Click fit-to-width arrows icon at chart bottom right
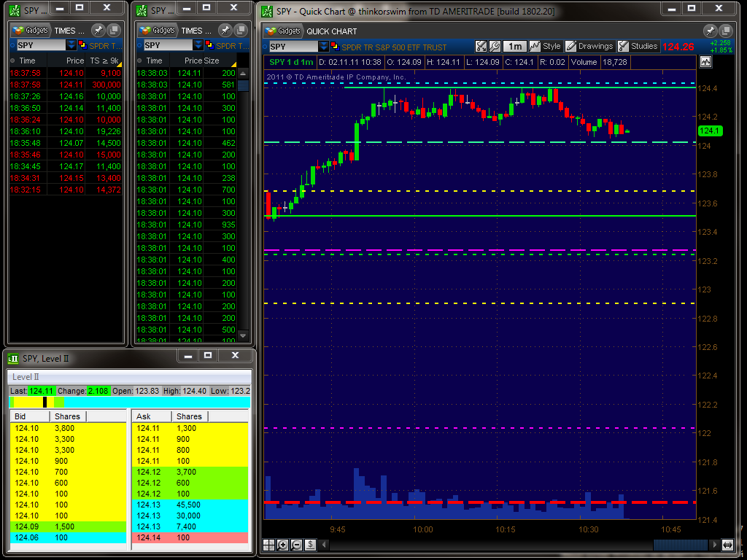 click(727, 544)
